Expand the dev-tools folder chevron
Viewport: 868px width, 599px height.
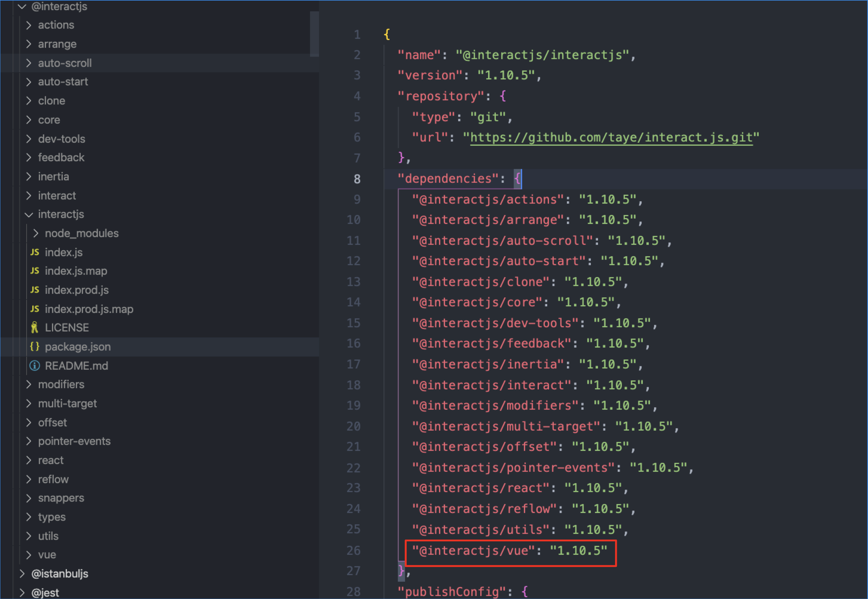point(29,139)
